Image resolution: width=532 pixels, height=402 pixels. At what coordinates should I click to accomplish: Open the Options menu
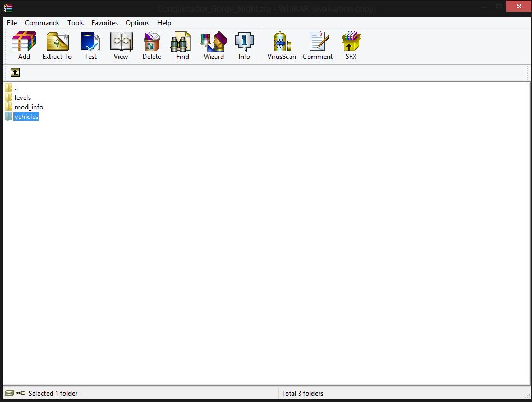[x=137, y=23]
